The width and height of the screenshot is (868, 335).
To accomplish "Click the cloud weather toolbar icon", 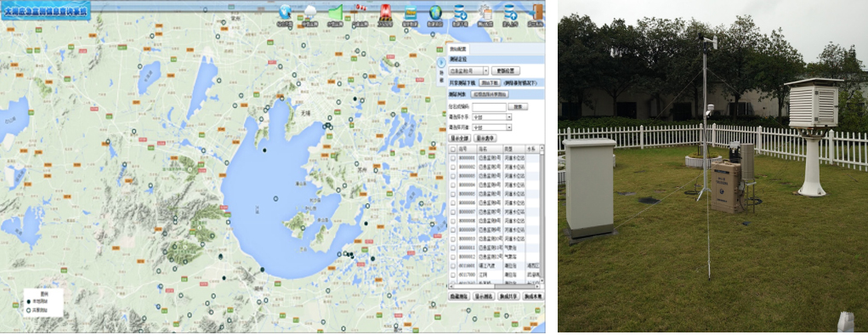I will pyautogui.click(x=309, y=12).
